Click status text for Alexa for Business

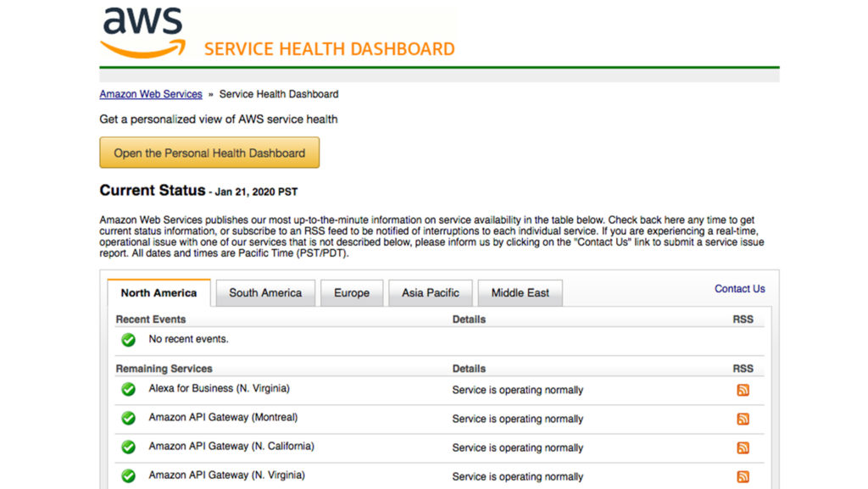(518, 390)
